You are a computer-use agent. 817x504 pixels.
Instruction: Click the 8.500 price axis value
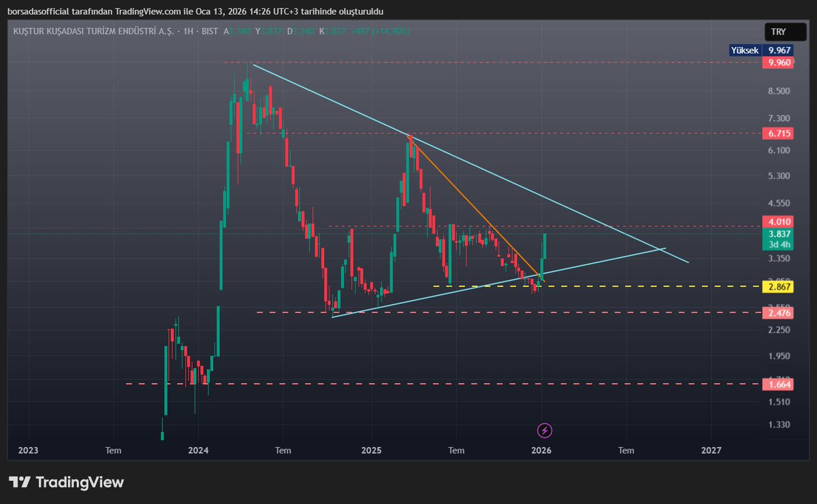click(779, 92)
